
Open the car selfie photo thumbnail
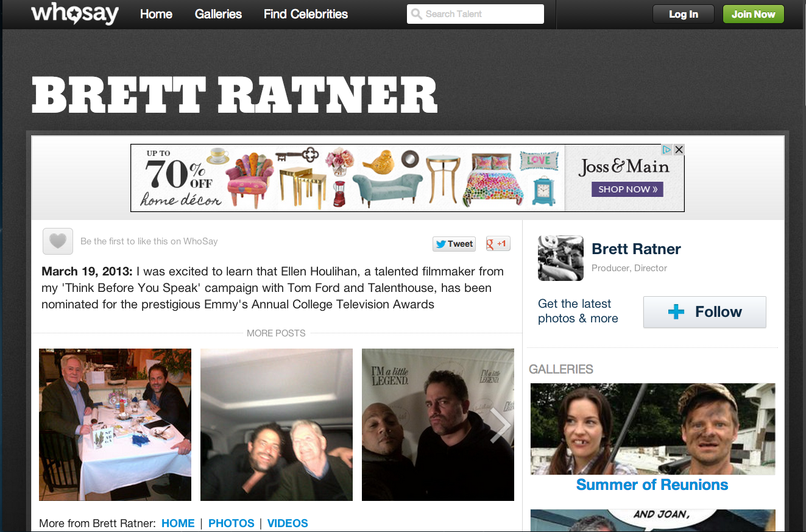(x=277, y=425)
